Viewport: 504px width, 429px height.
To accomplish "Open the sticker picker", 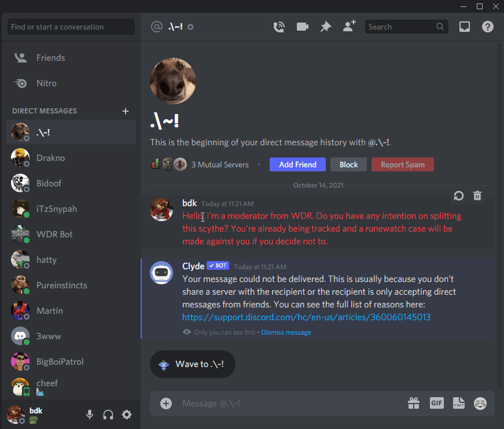I will [x=459, y=404].
